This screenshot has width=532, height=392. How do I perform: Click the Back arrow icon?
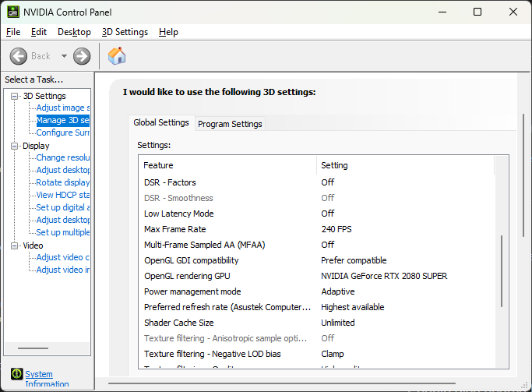point(19,56)
